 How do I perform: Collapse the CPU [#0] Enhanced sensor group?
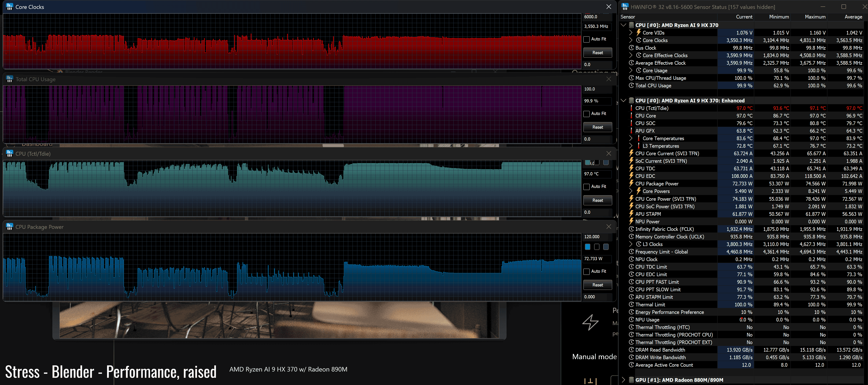(x=623, y=100)
